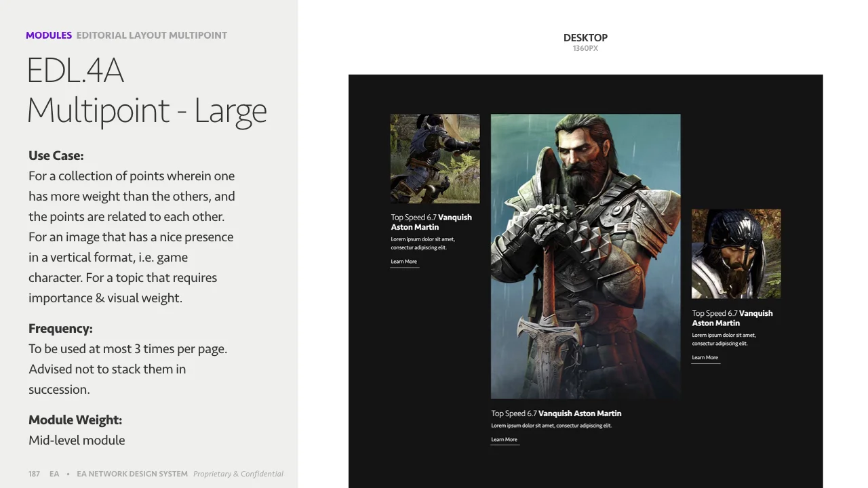The image size is (868, 488).
Task: Click the EDL.4A Multipoint - Large title
Action: (x=147, y=90)
